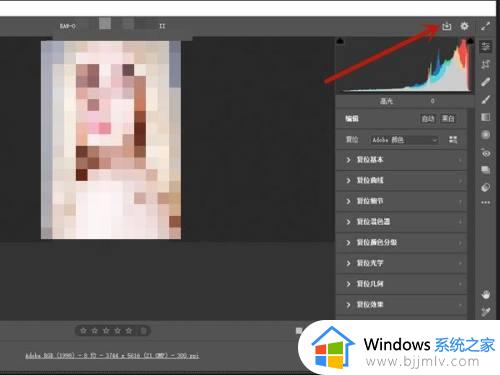The height and width of the screenshot is (375, 500).
Task: Set rating to three stars
Action: coord(106,331)
